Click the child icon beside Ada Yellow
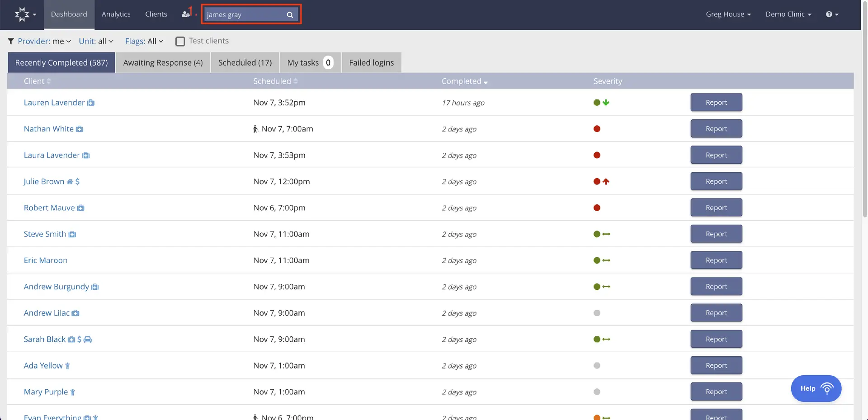Screen dimensions: 868x420 pos(67,366)
